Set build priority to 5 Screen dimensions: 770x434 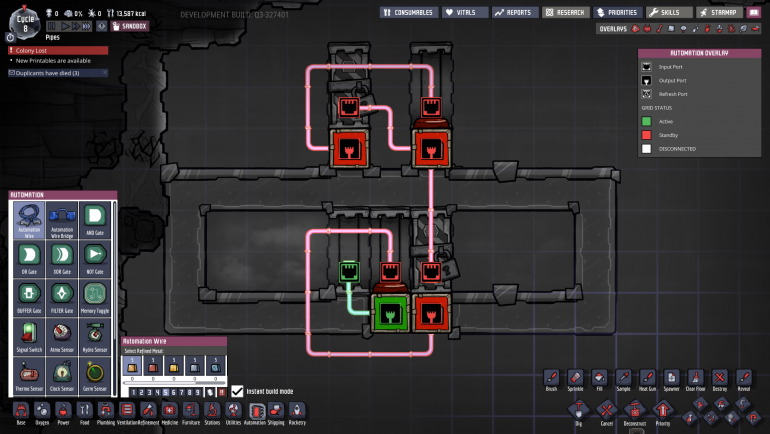coord(165,392)
